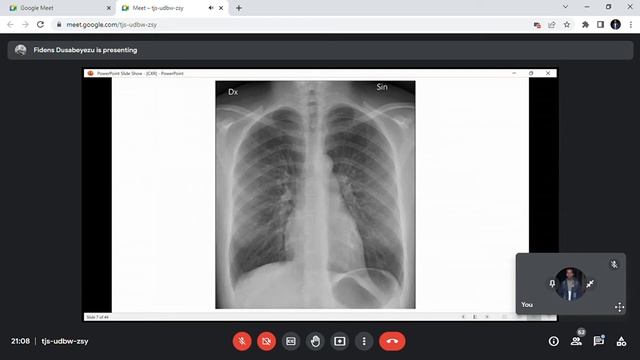Go to next slide arrow in PowerPoint status bar

[x=487, y=317]
